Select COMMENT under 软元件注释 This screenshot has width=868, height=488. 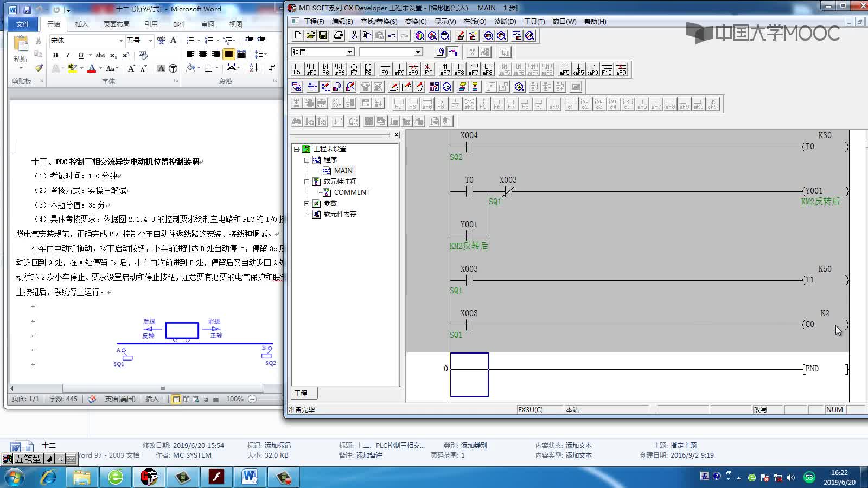[x=352, y=192]
